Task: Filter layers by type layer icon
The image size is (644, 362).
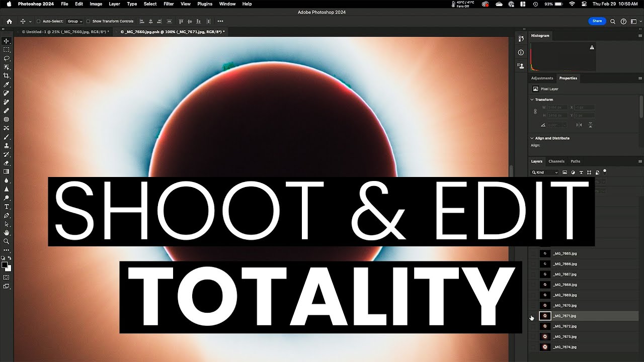Action: coord(581,172)
